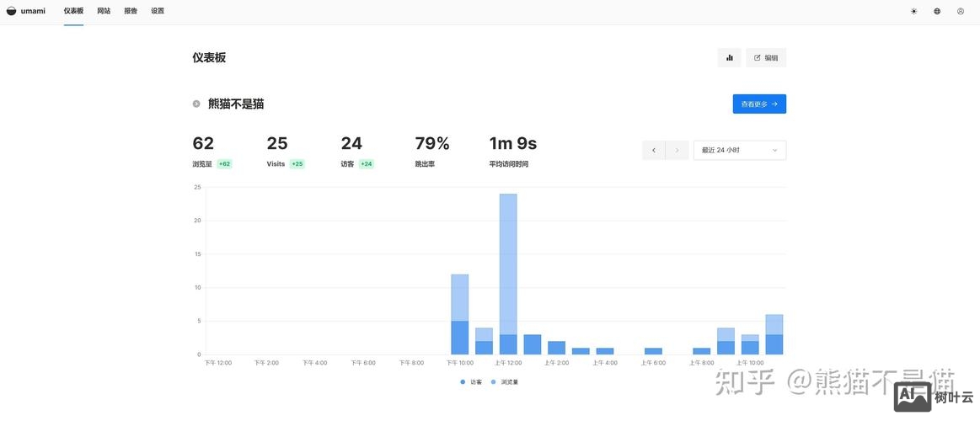
Task: Open the 网站 tab
Action: (104, 12)
